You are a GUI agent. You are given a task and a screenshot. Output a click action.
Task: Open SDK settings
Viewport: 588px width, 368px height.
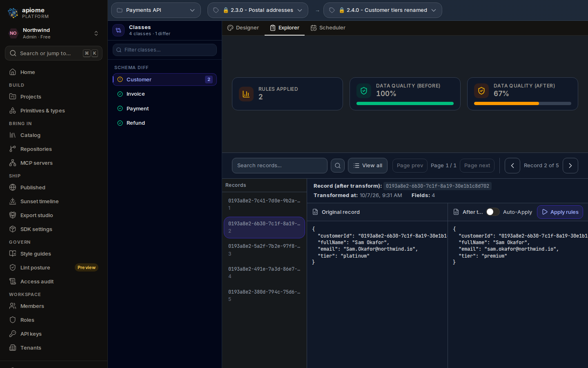(x=53, y=229)
